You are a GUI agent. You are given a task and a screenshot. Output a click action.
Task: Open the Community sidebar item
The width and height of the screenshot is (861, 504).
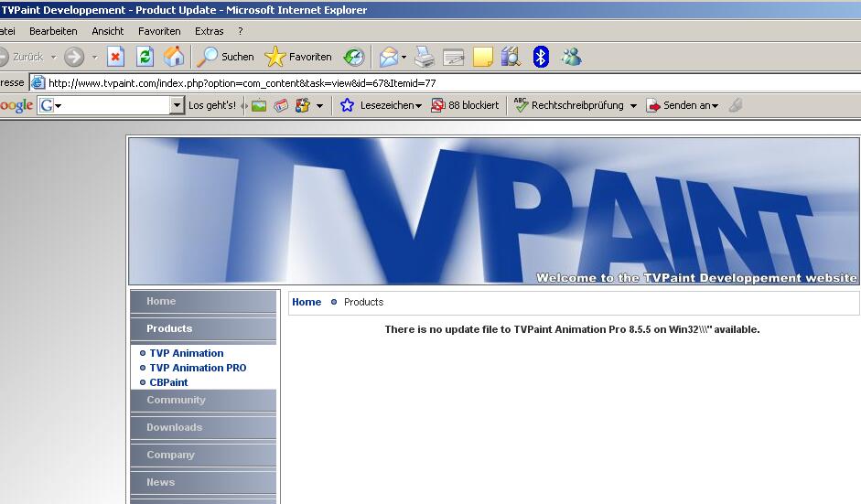tap(203, 401)
